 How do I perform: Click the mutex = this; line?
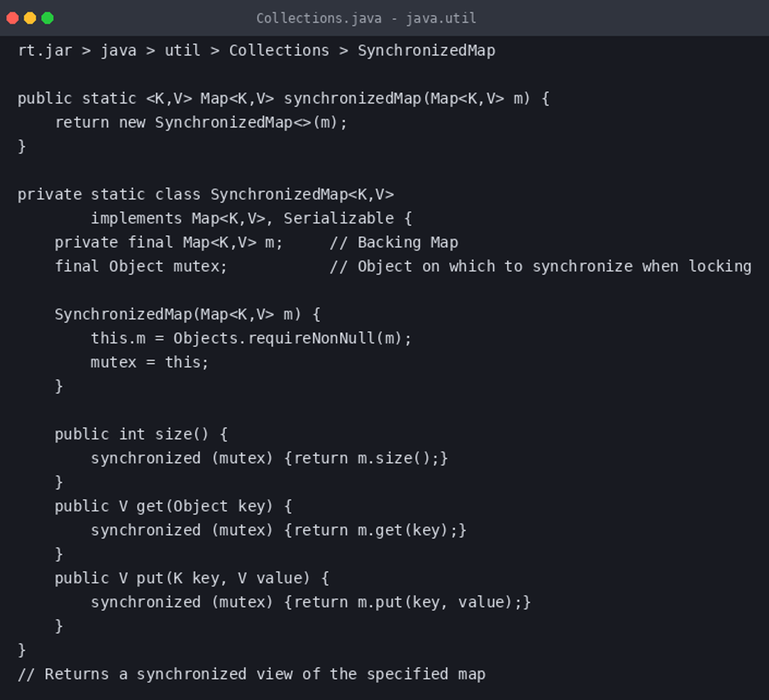point(149,363)
